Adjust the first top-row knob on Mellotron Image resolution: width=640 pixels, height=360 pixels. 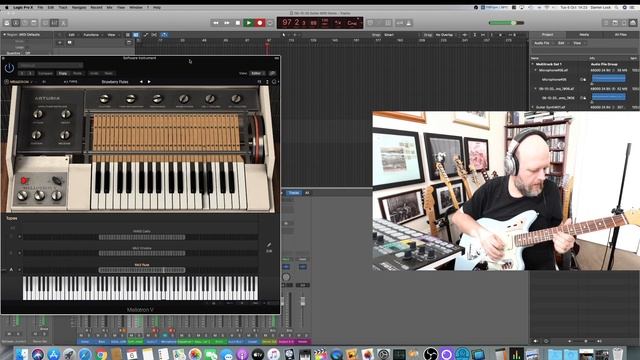tap(104, 98)
